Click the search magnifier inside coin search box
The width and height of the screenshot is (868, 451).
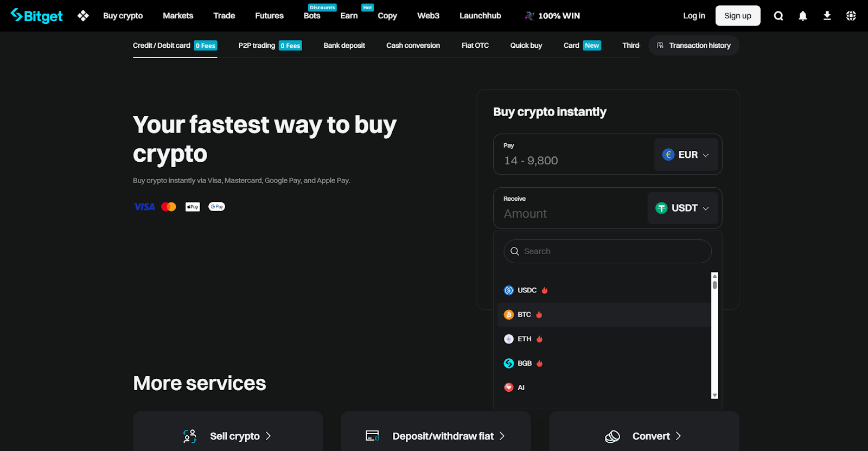point(515,251)
